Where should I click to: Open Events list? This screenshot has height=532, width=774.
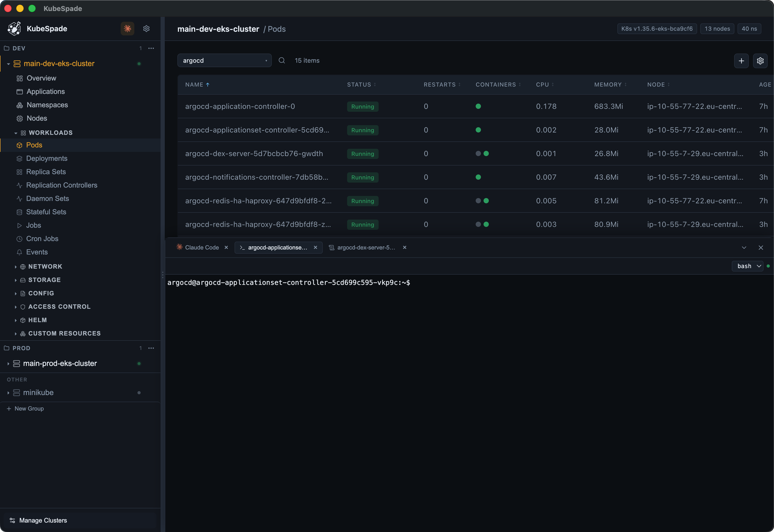[37, 252]
